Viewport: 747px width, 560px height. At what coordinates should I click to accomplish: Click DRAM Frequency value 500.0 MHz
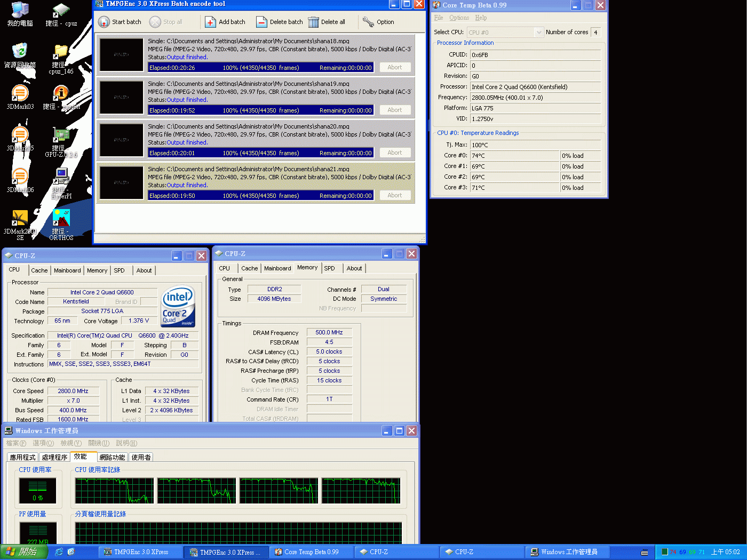point(329,332)
